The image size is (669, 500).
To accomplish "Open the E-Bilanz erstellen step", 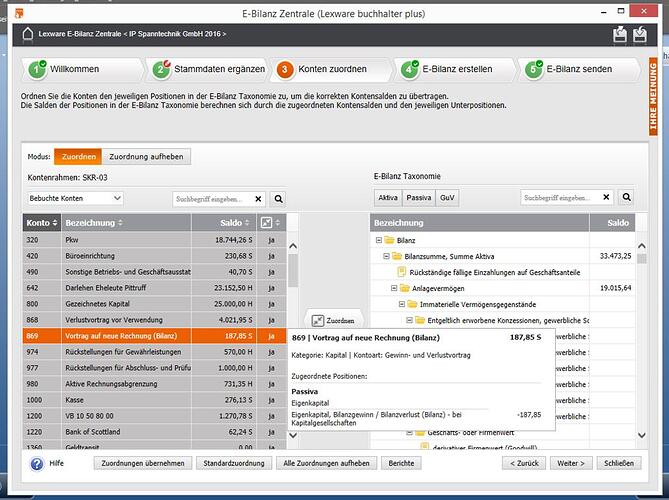I will [456, 69].
